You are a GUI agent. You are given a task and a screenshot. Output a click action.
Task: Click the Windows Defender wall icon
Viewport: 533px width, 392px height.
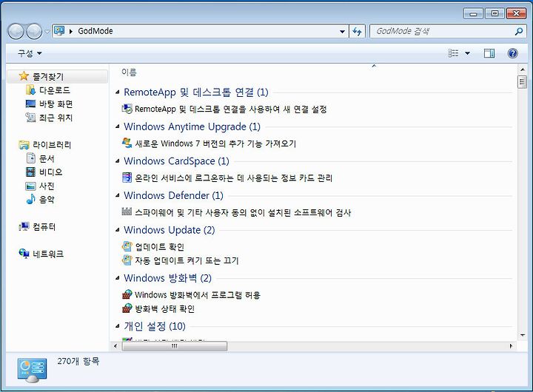click(127, 212)
